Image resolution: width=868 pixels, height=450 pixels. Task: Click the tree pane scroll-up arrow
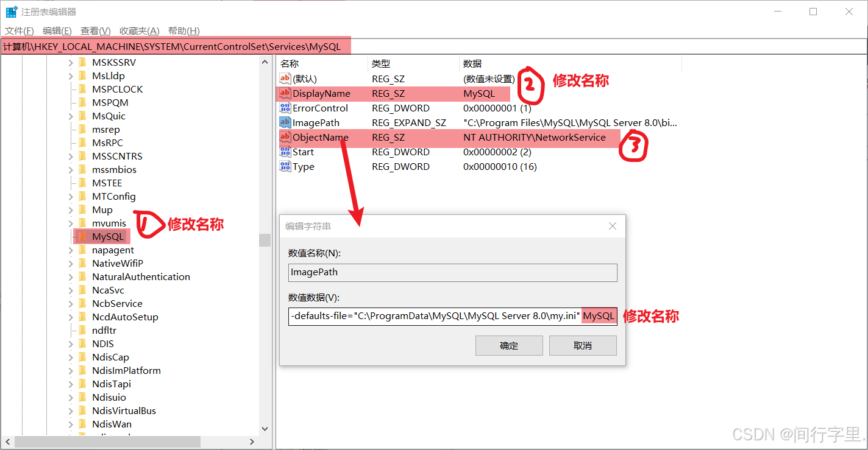point(265,62)
